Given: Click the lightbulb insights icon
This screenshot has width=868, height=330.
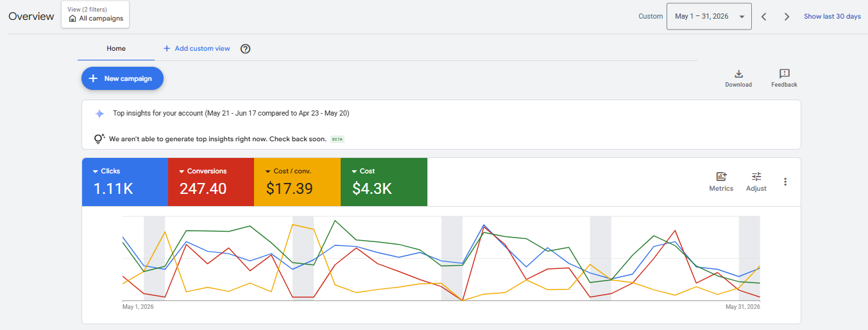Looking at the screenshot, I should (x=99, y=138).
